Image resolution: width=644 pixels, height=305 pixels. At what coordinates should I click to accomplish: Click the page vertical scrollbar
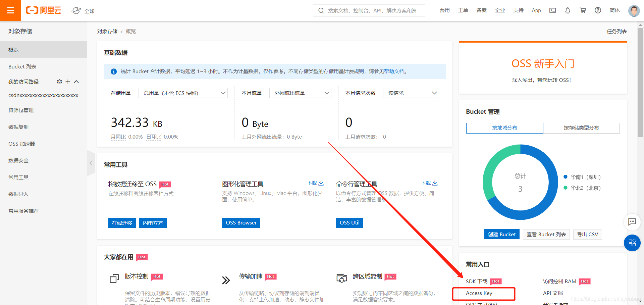pos(641,83)
